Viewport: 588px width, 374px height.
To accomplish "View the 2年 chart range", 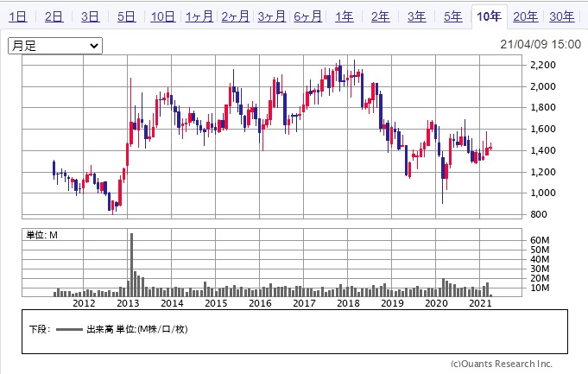I will coord(380,16).
